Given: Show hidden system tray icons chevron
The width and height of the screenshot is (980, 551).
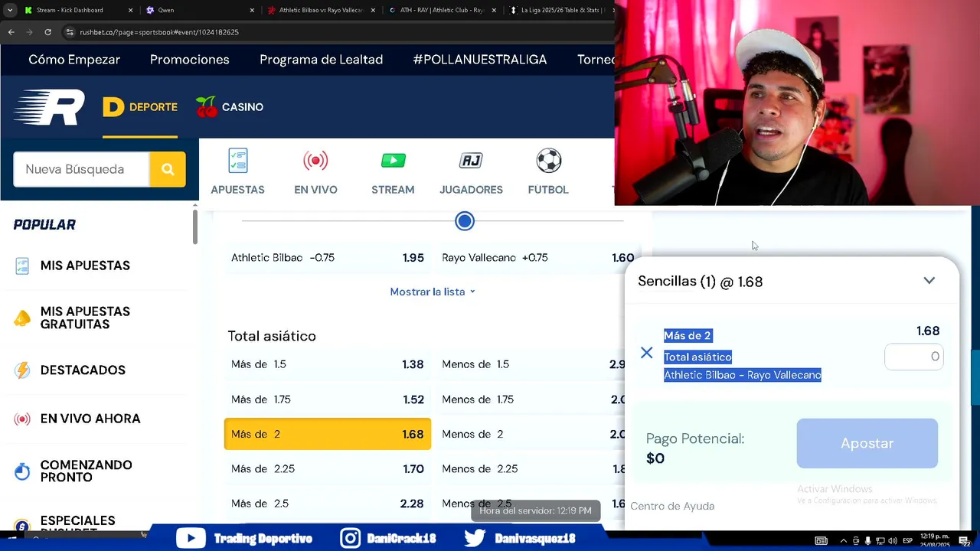Looking at the screenshot, I should click(x=844, y=541).
